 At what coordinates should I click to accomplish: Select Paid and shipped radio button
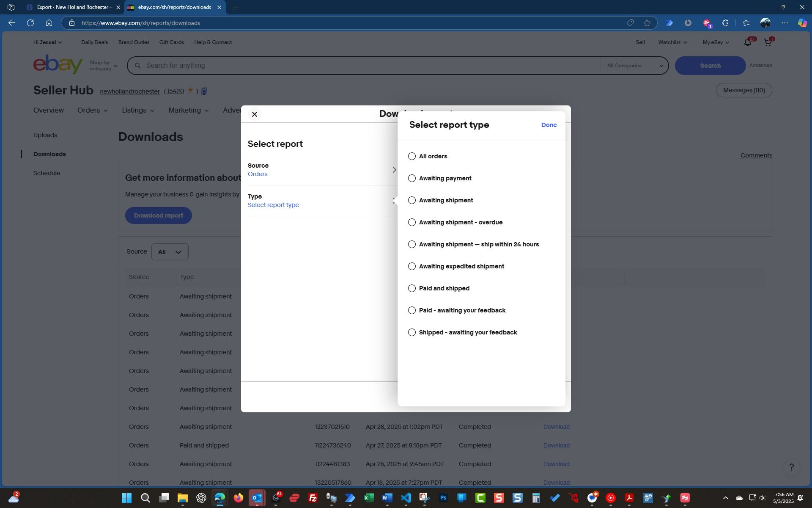(x=412, y=288)
